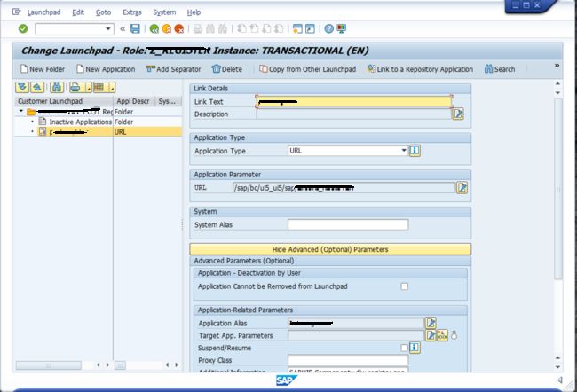Screen dimensions: 577x392
Task: Open the Target App. Parameters editor icon
Action: [431, 335]
